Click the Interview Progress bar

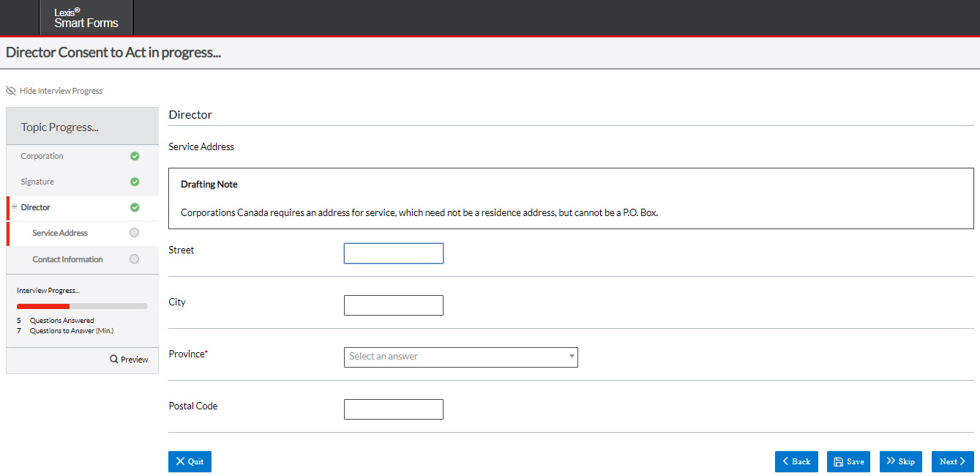pyautogui.click(x=82, y=306)
